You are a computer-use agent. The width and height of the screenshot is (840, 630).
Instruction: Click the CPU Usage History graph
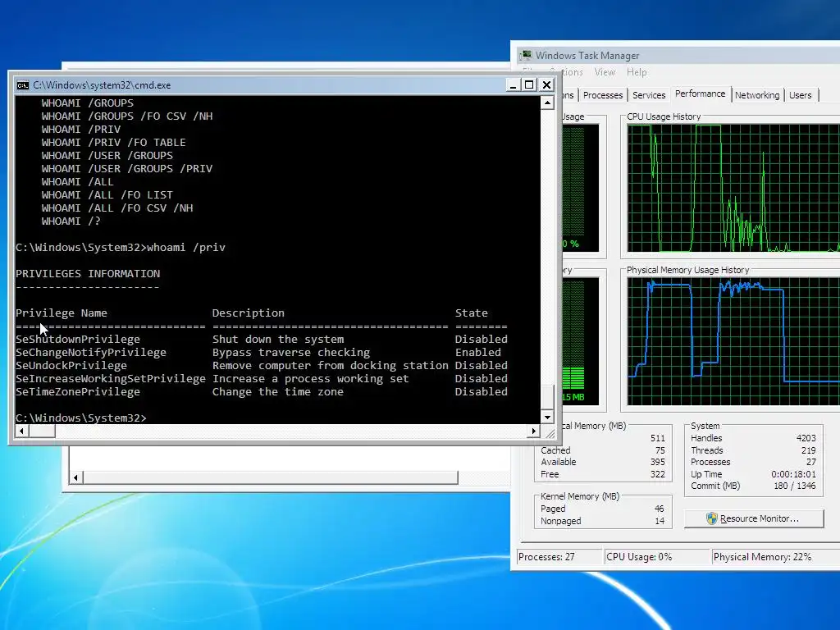coord(733,188)
